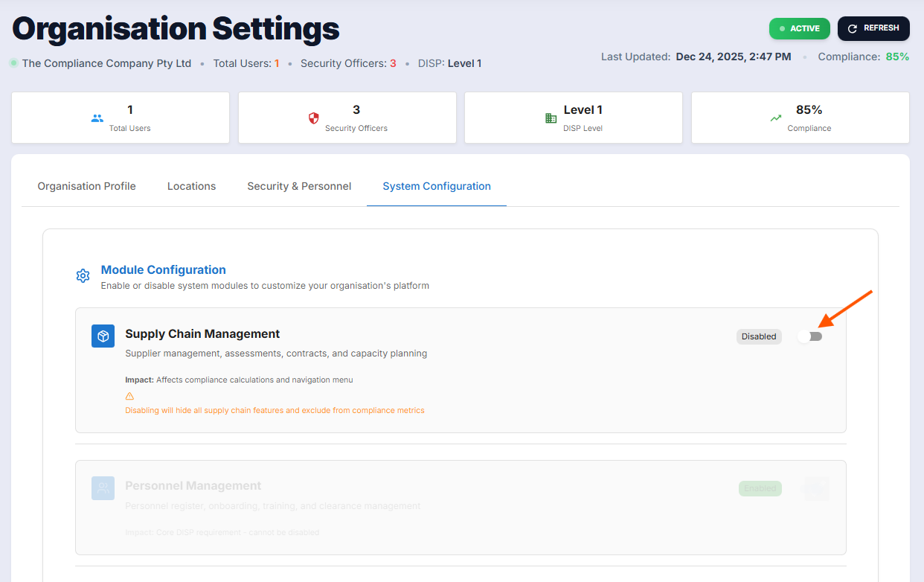Viewport: 924px width, 582px height.
Task: Click the green ACTIVE status button
Action: pyautogui.click(x=799, y=28)
